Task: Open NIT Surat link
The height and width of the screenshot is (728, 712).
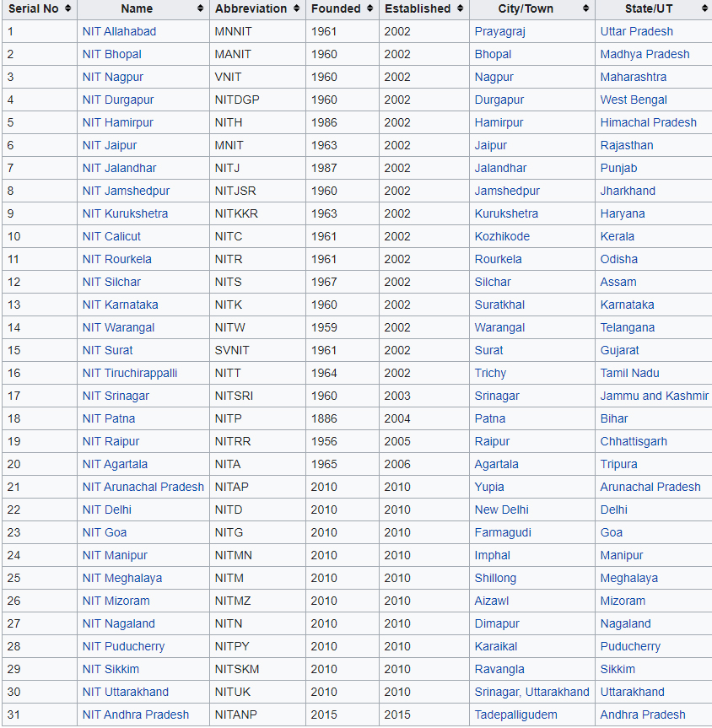Action: (x=108, y=350)
